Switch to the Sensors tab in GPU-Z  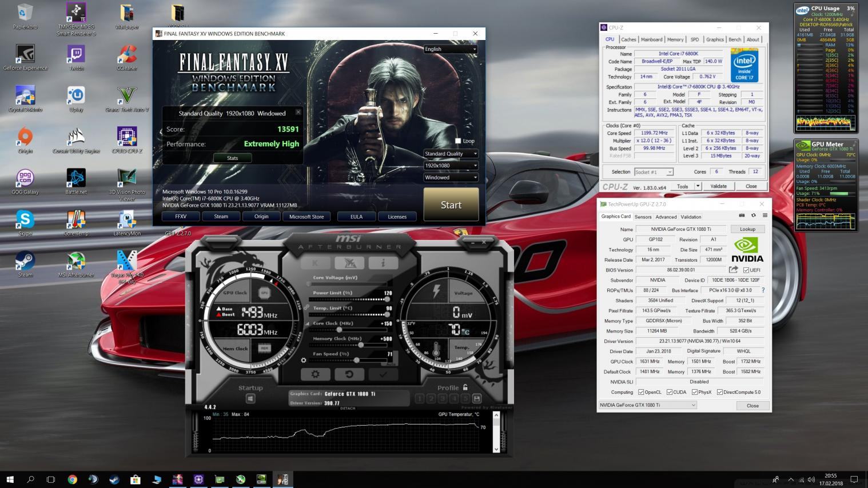click(x=643, y=217)
